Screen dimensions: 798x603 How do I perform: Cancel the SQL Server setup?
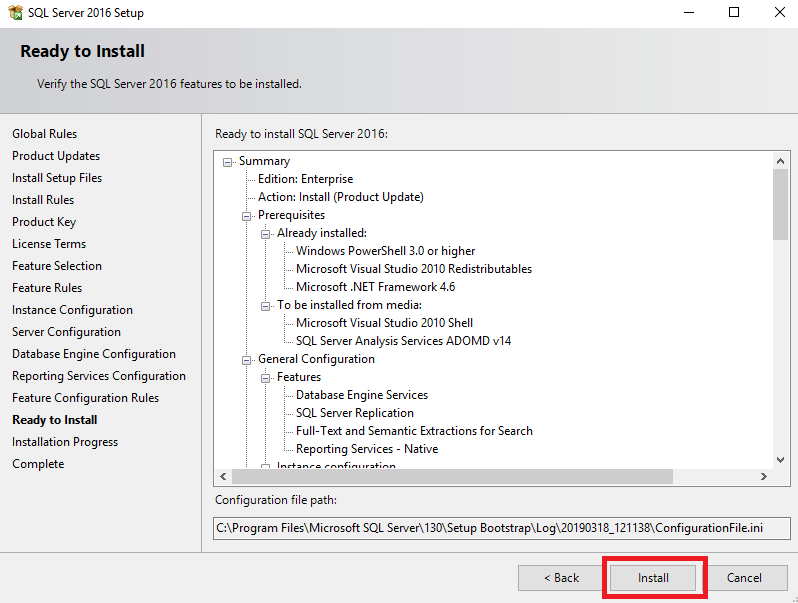pos(744,578)
